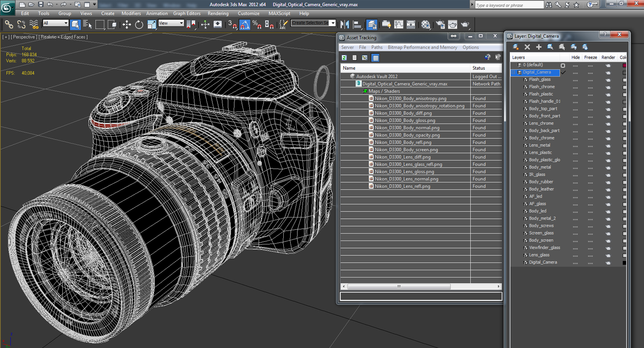Open the Rendering menu
644x348 pixels.
pos(218,13)
